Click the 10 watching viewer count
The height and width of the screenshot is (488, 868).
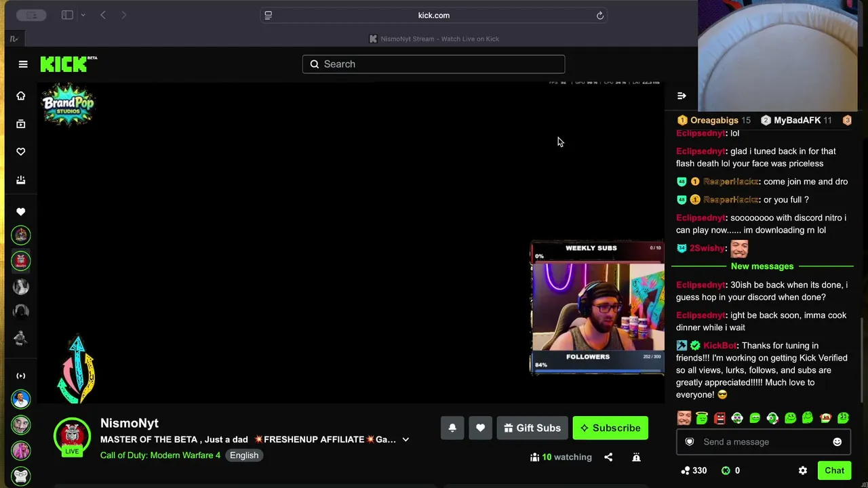[x=561, y=457]
